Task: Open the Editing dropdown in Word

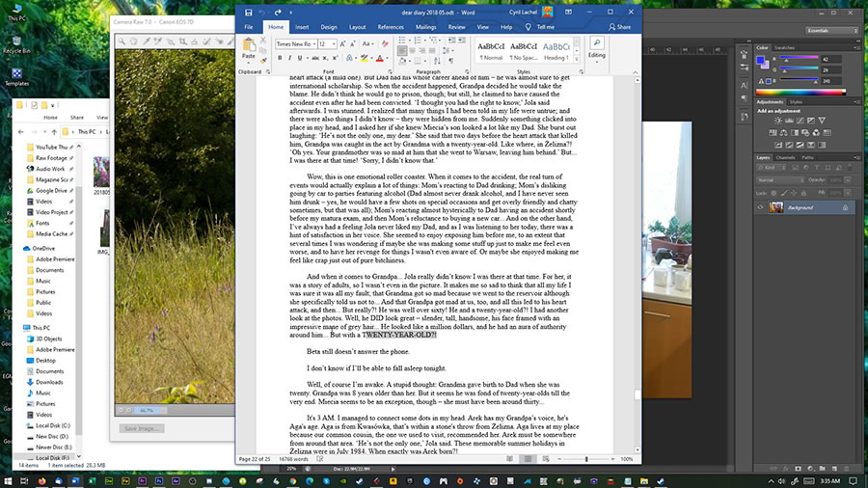Action: (597, 50)
